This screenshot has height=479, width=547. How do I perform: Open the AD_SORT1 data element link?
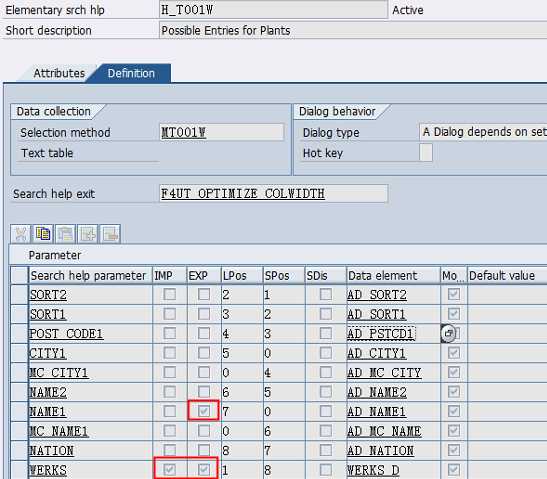[376, 315]
